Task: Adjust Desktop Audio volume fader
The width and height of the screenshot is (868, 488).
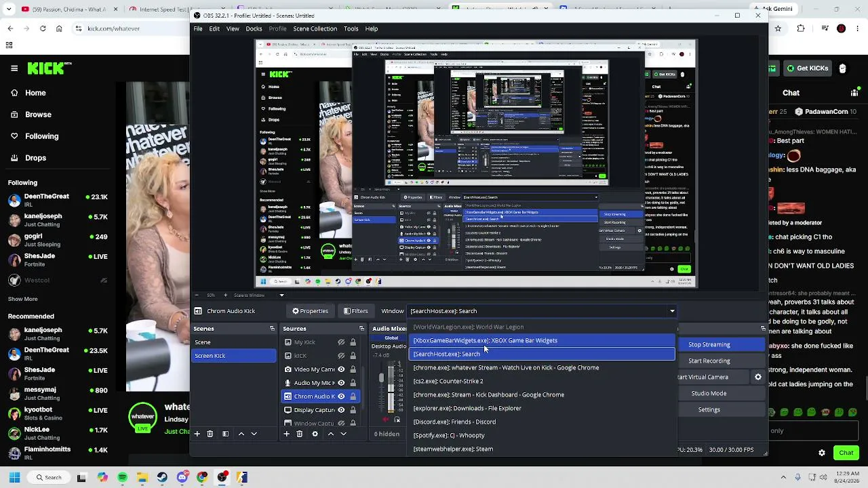Action: [x=381, y=376]
